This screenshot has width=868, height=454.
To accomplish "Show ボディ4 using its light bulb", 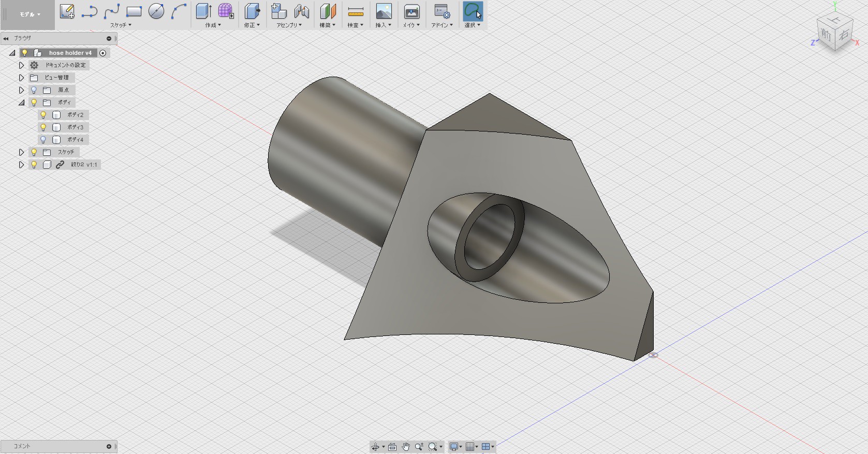I will (43, 140).
